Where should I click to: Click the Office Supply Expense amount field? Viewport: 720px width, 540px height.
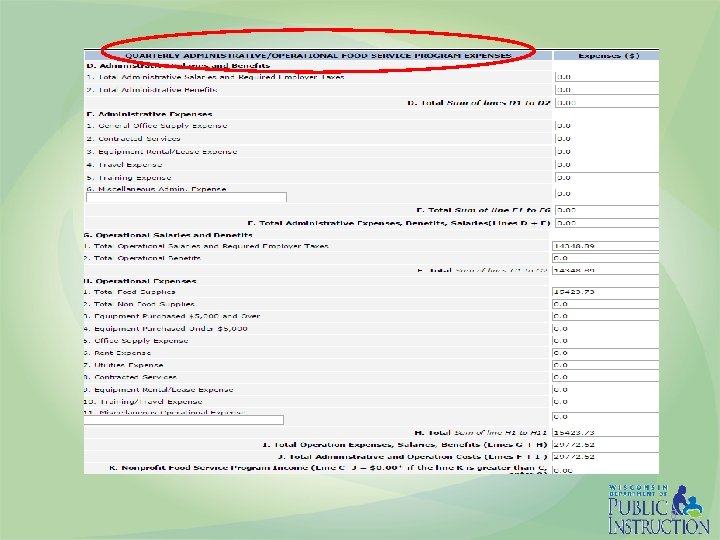605,341
